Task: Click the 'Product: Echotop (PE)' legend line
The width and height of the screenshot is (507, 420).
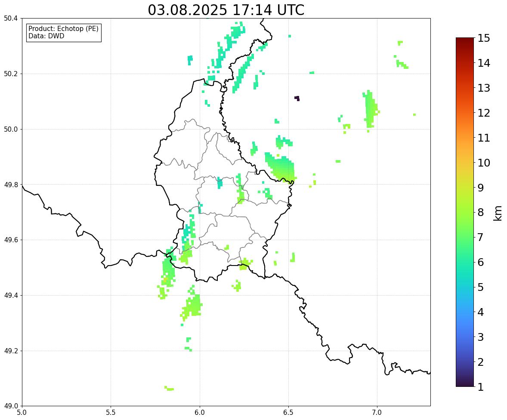Action: 63,29
